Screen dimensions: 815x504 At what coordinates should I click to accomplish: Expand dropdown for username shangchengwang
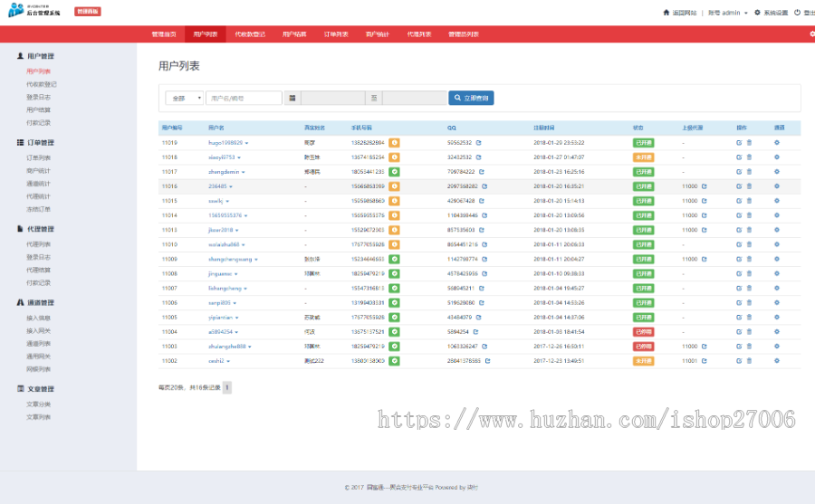point(256,260)
